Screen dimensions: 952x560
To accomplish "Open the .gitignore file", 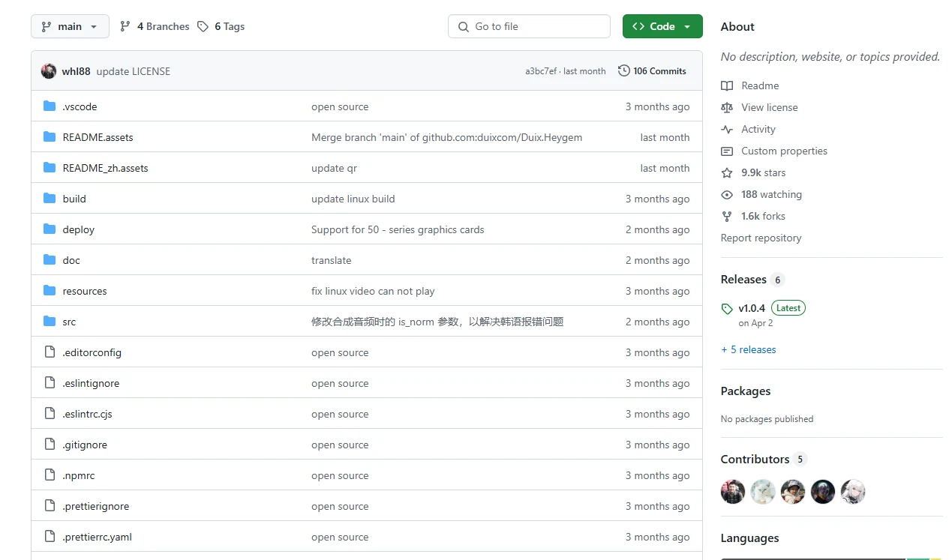I will (x=85, y=445).
